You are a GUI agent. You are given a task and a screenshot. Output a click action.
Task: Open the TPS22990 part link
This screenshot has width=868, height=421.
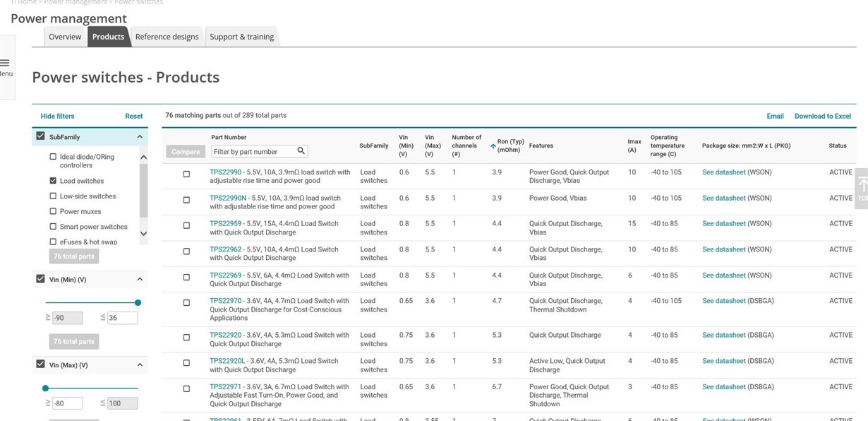click(x=226, y=172)
